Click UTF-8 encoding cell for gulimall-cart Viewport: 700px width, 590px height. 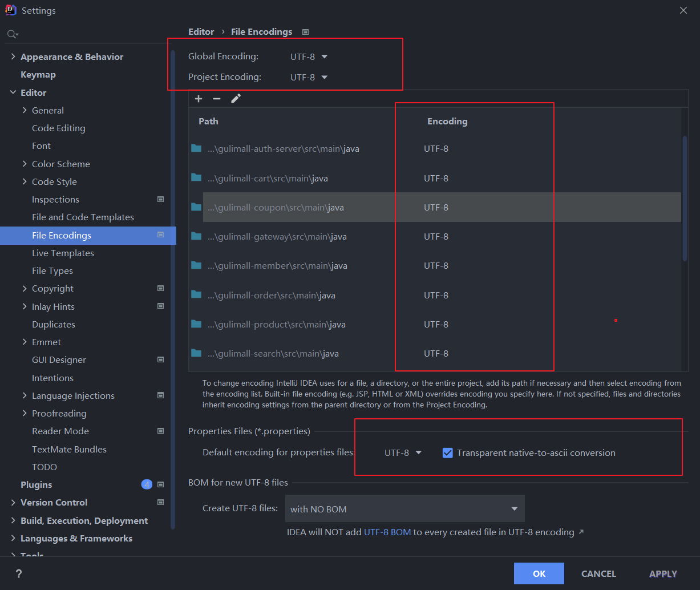click(x=436, y=178)
